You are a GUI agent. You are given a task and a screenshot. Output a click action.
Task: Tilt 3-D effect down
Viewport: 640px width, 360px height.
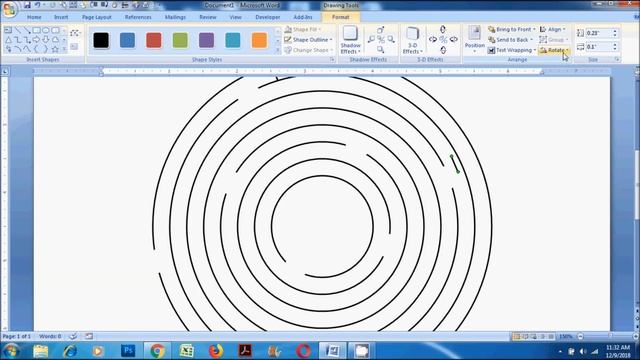click(443, 50)
